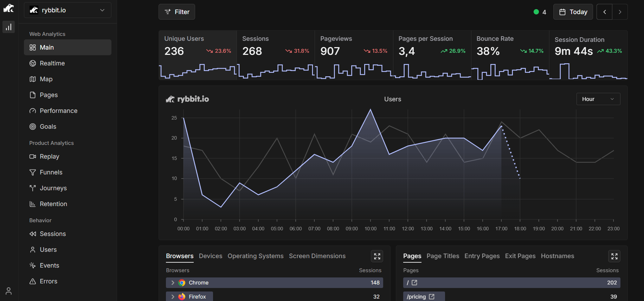This screenshot has width=644, height=301.
Task: Open the Hour interval dropdown
Action: tap(598, 99)
